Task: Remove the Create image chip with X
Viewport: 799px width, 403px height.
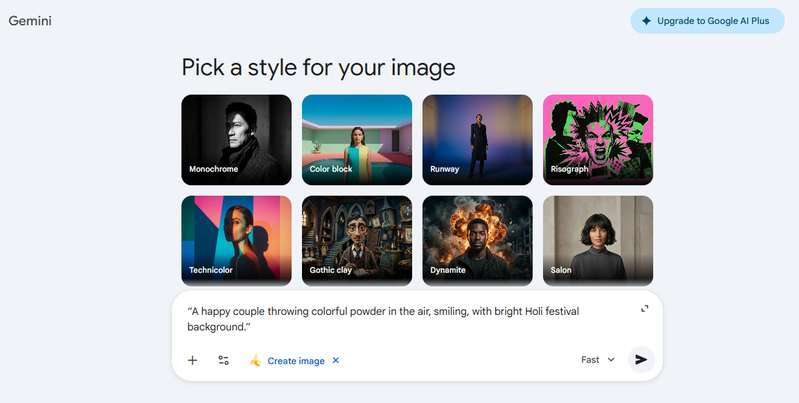Action: [336, 361]
